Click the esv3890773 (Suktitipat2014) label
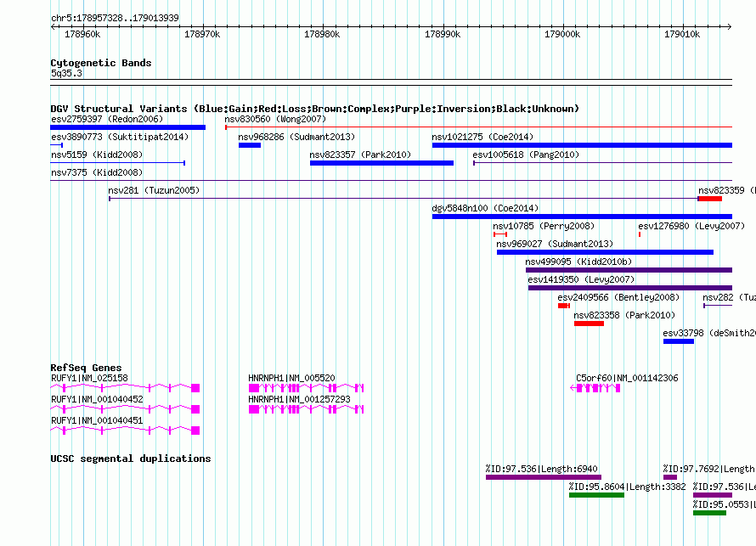756x546 pixels. click(x=120, y=137)
